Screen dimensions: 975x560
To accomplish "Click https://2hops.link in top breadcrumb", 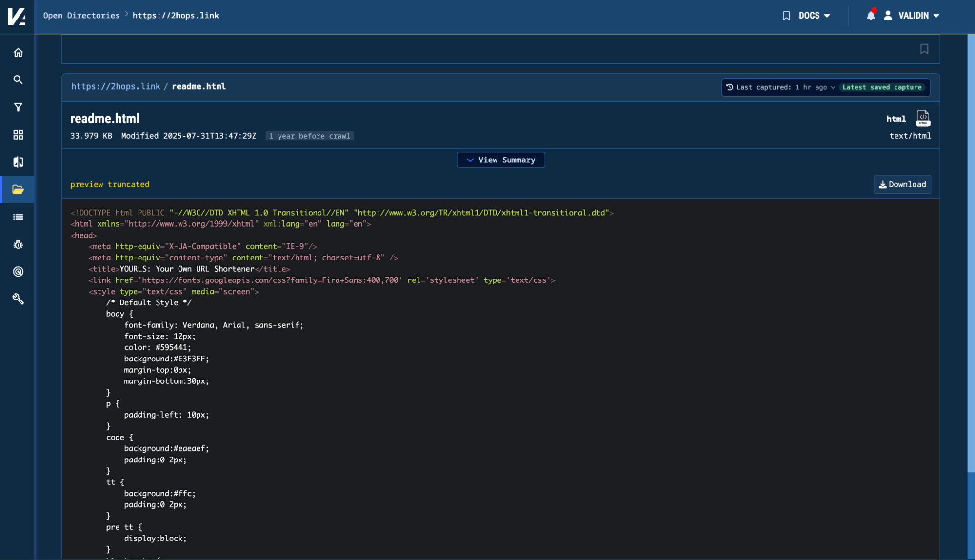I will (x=176, y=16).
